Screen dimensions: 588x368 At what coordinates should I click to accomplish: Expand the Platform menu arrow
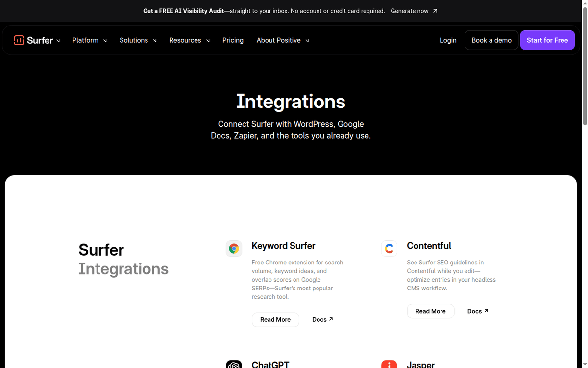[105, 41]
